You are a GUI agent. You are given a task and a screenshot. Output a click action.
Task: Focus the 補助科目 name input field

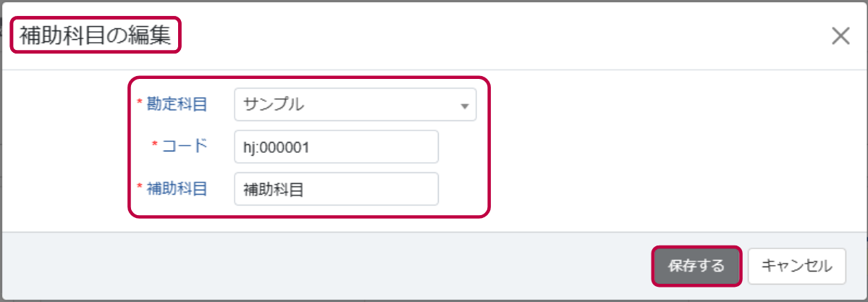(x=337, y=189)
